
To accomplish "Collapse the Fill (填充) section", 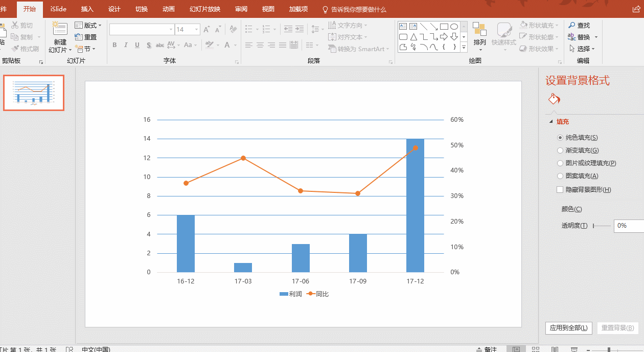I will click(551, 122).
